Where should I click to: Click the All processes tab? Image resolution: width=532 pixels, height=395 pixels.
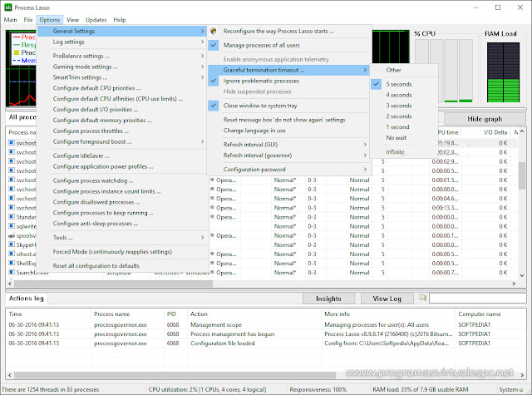coord(22,117)
